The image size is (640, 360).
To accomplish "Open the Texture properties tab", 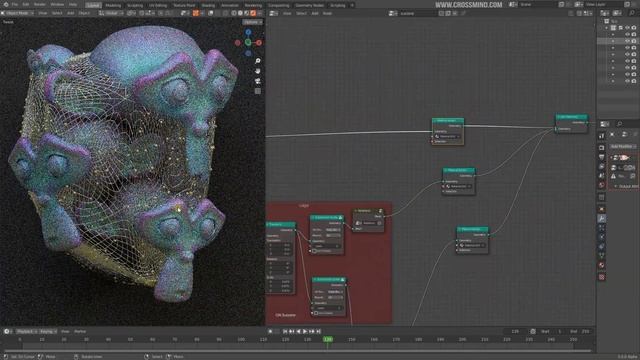I will (602, 277).
